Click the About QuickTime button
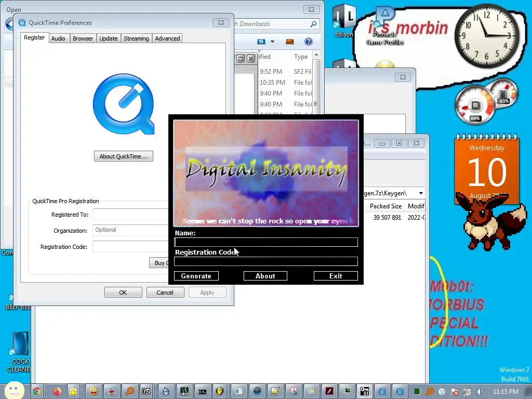The image size is (532, 399). click(124, 156)
